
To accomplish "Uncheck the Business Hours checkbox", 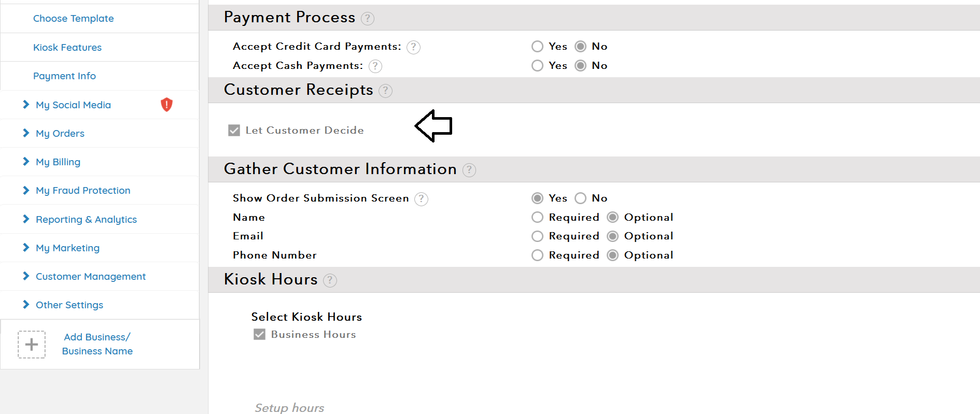I will coord(260,334).
